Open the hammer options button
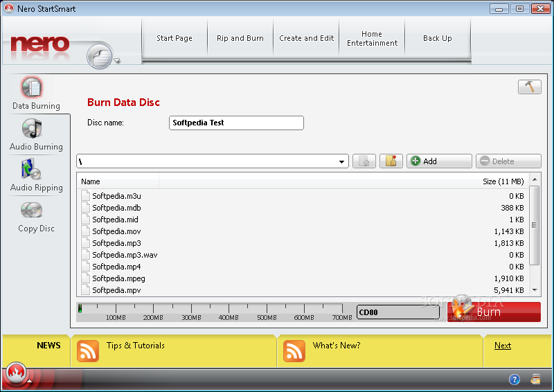The height and width of the screenshot is (392, 554). click(529, 87)
